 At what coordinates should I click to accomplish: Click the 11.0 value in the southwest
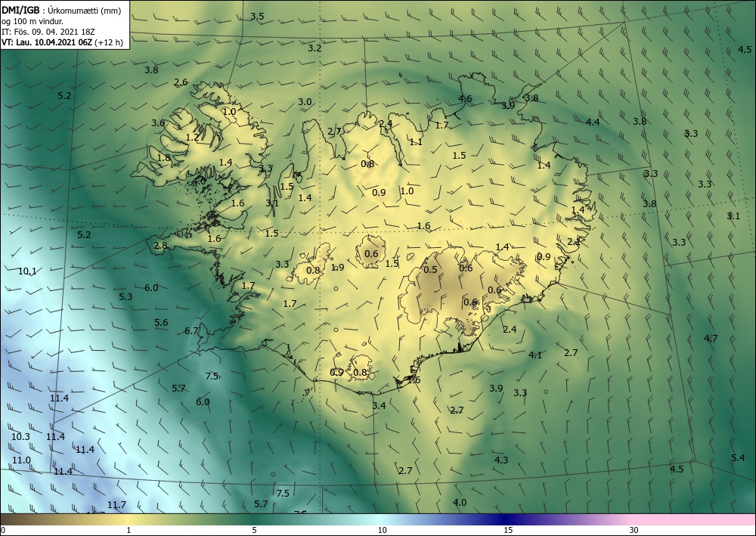coord(21,460)
